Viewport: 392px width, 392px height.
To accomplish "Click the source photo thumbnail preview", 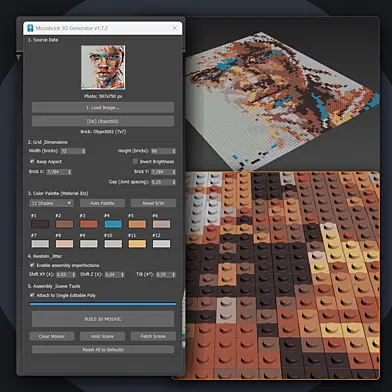I will (x=103, y=68).
